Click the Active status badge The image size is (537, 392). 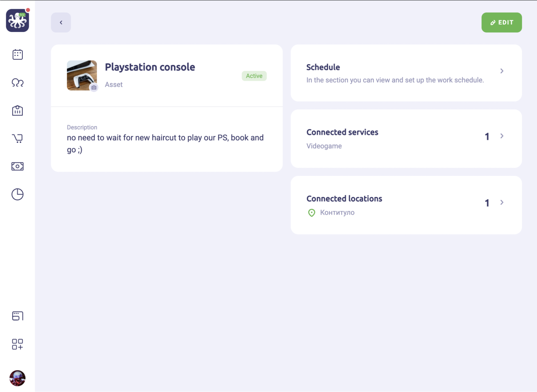pyautogui.click(x=254, y=76)
